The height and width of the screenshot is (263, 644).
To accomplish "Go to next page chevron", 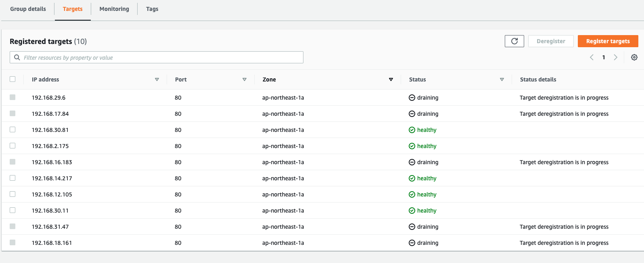I will point(615,57).
